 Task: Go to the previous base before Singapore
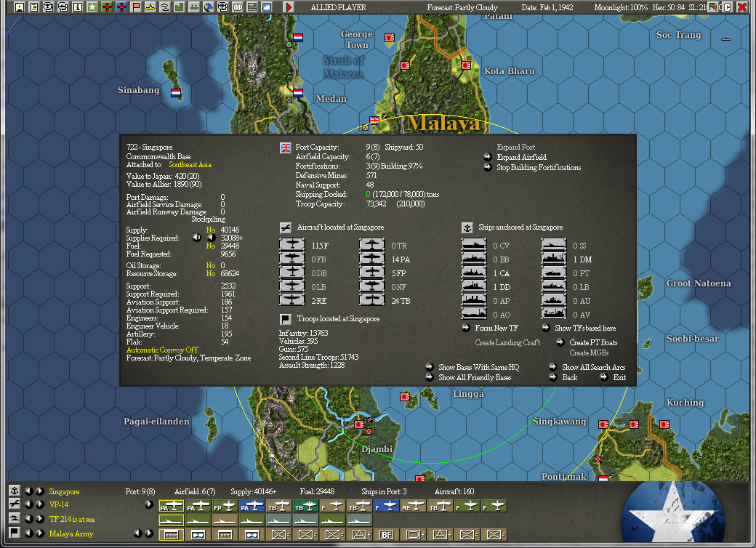28,491
